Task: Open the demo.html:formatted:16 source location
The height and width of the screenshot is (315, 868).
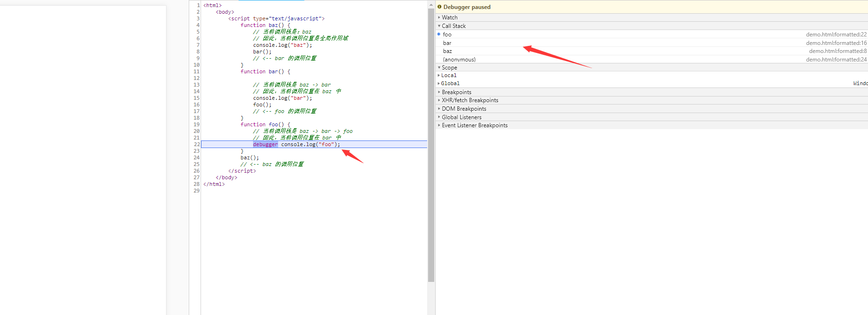Action: [836, 43]
